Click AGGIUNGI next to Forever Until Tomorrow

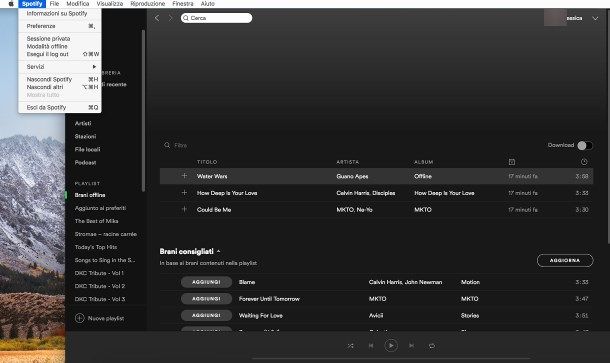(206, 298)
